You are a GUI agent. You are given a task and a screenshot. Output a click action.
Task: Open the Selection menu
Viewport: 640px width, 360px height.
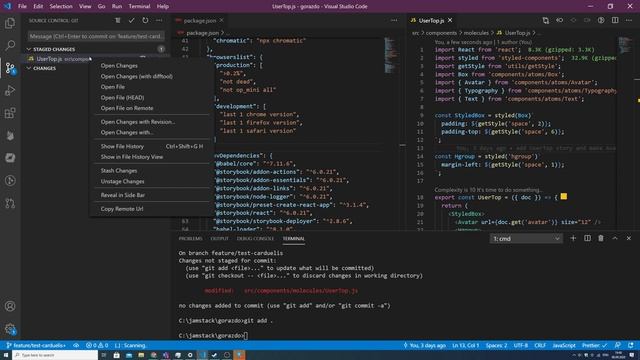(61, 7)
